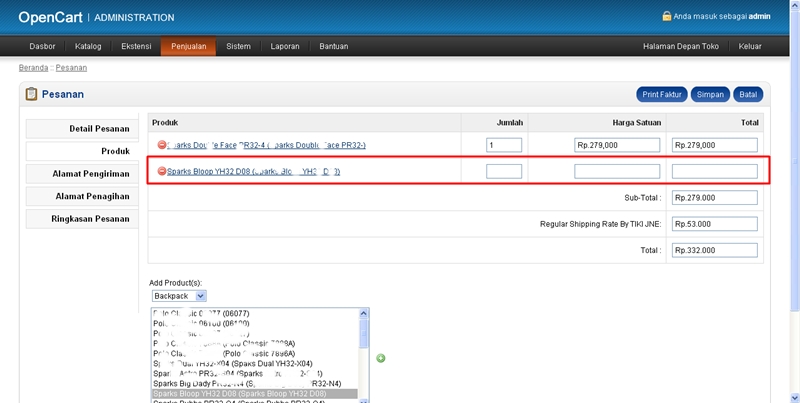Click the Print Faktur button
The height and width of the screenshot is (403, 800).
point(662,94)
